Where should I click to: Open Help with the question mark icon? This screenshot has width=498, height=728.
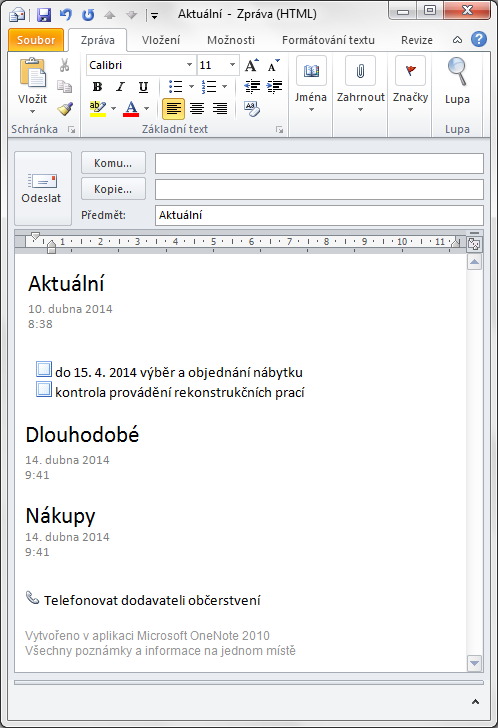tap(479, 39)
